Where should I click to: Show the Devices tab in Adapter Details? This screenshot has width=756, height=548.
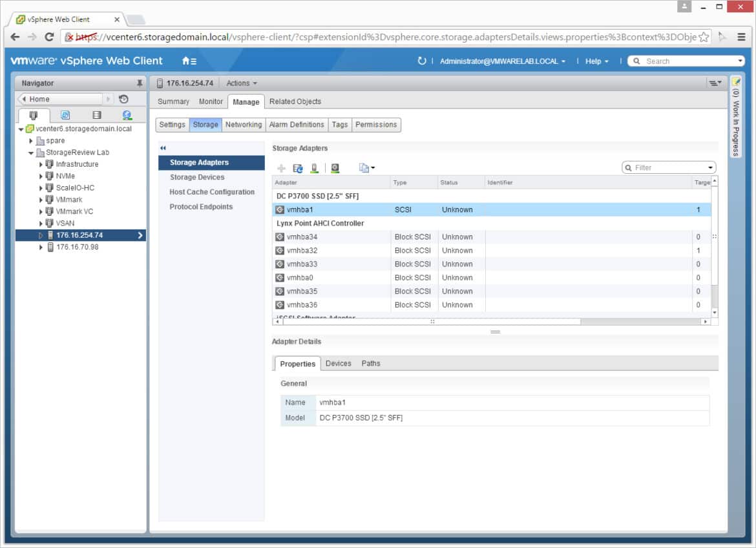point(339,364)
